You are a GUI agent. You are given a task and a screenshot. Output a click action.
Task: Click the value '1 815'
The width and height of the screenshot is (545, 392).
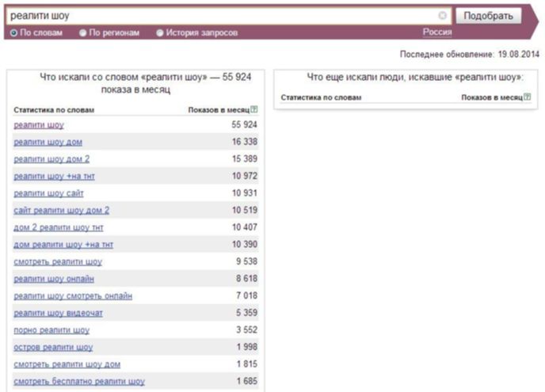(x=247, y=363)
